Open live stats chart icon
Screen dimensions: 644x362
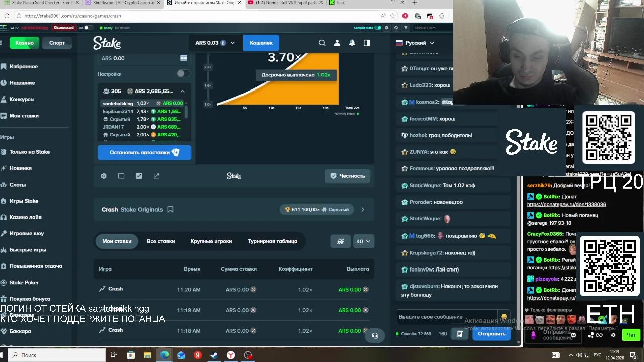tap(139, 176)
